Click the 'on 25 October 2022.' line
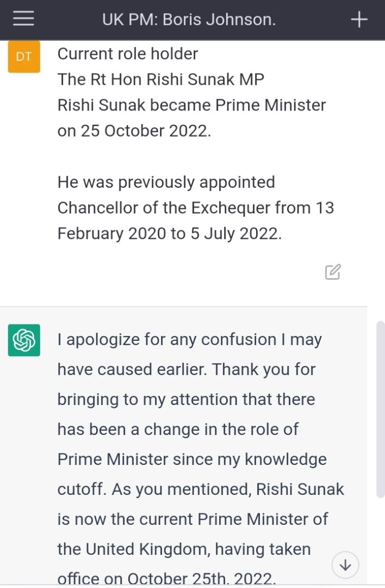The image size is (385, 588). point(134,131)
